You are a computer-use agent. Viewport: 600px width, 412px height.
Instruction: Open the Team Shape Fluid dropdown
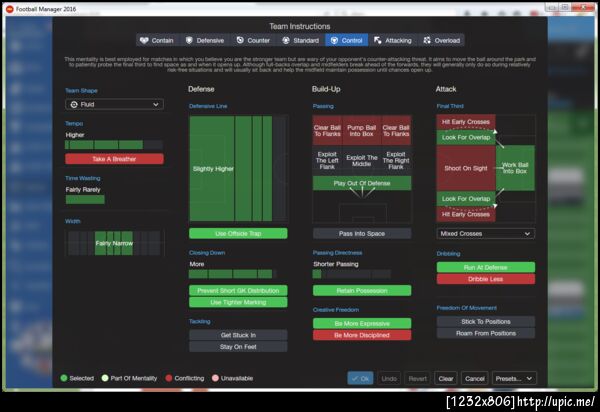pos(114,104)
